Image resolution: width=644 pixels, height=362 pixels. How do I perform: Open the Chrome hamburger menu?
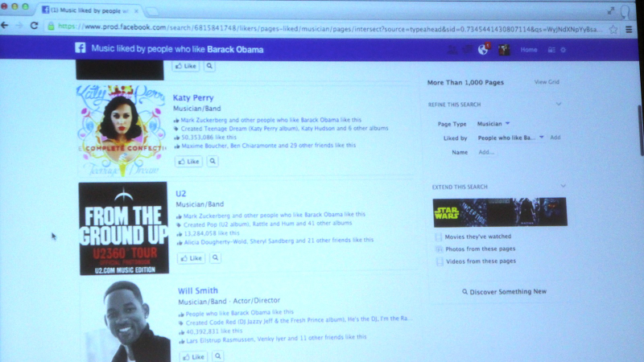(x=629, y=30)
